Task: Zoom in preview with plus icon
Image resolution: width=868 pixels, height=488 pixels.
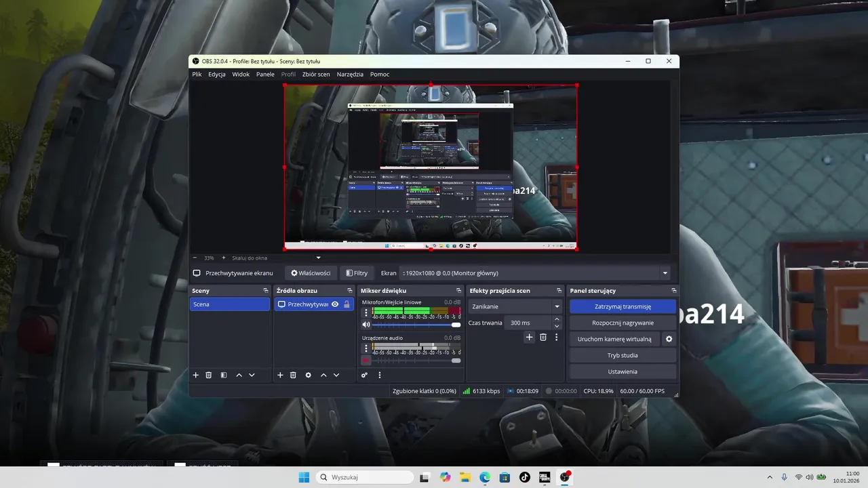Action: tap(224, 258)
